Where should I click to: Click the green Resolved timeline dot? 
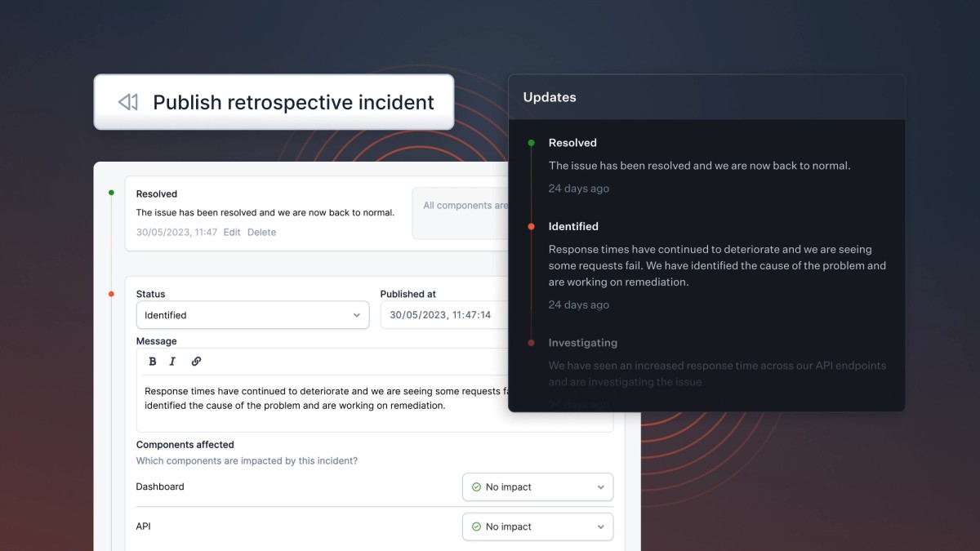point(530,142)
